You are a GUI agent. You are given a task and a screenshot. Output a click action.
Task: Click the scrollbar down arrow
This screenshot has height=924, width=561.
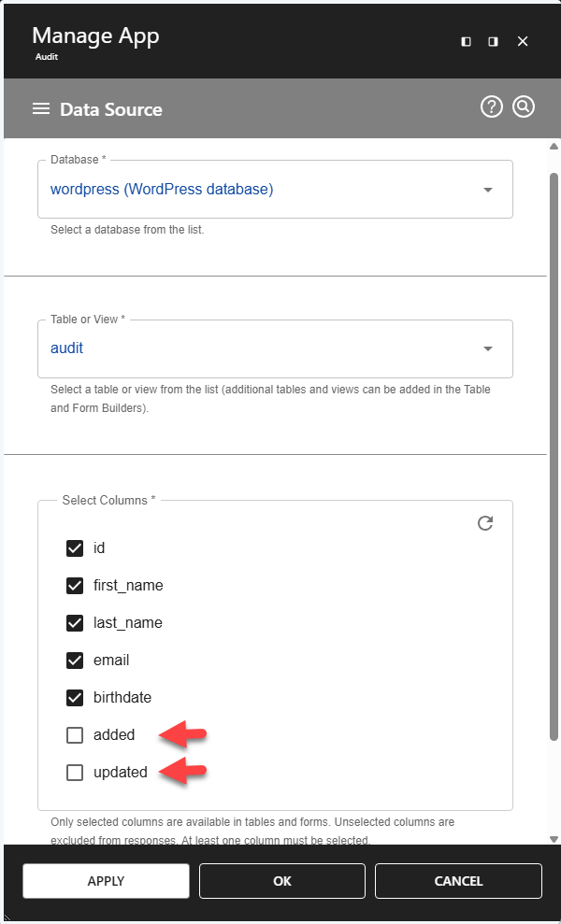click(x=554, y=839)
